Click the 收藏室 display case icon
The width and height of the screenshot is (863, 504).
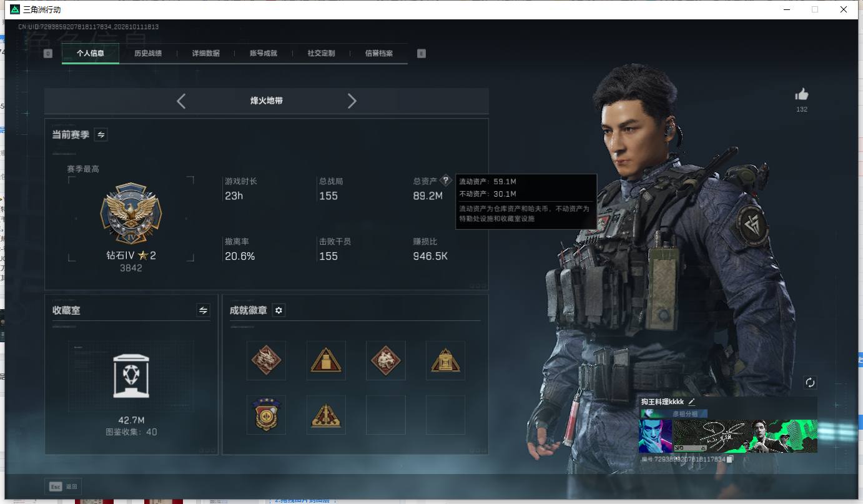(x=131, y=375)
